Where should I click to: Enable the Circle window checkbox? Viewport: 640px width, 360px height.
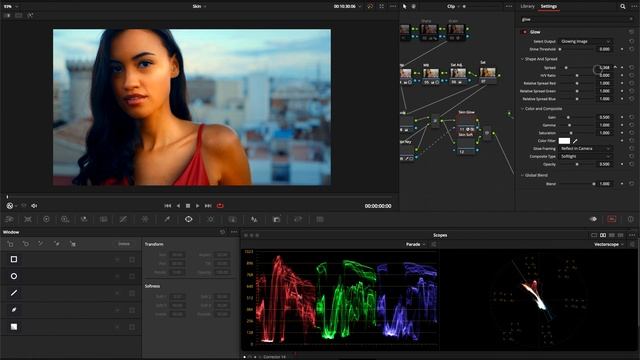(132, 276)
